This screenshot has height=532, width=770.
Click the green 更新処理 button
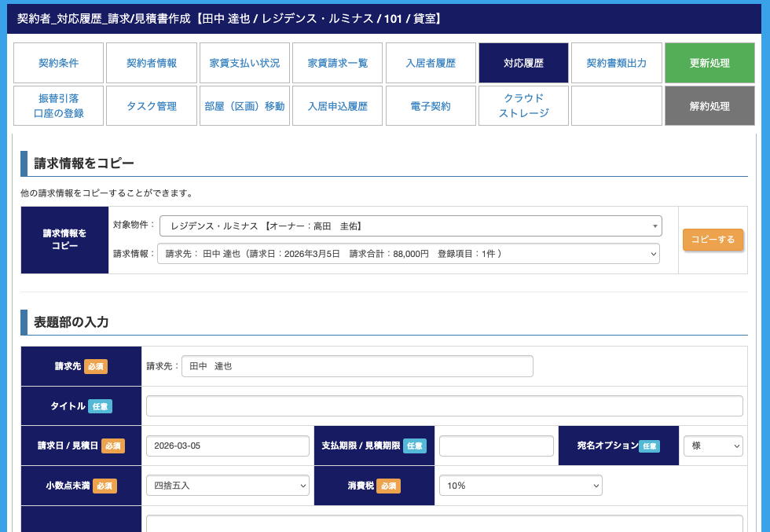coord(709,63)
